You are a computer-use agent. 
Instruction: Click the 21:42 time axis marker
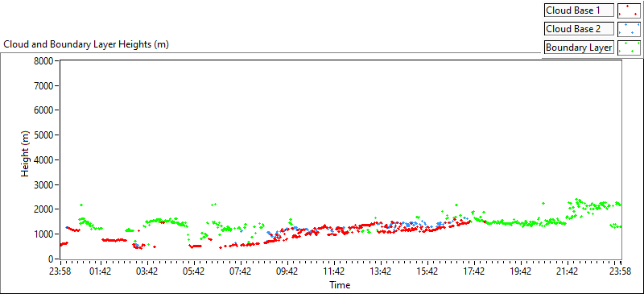[568, 271]
